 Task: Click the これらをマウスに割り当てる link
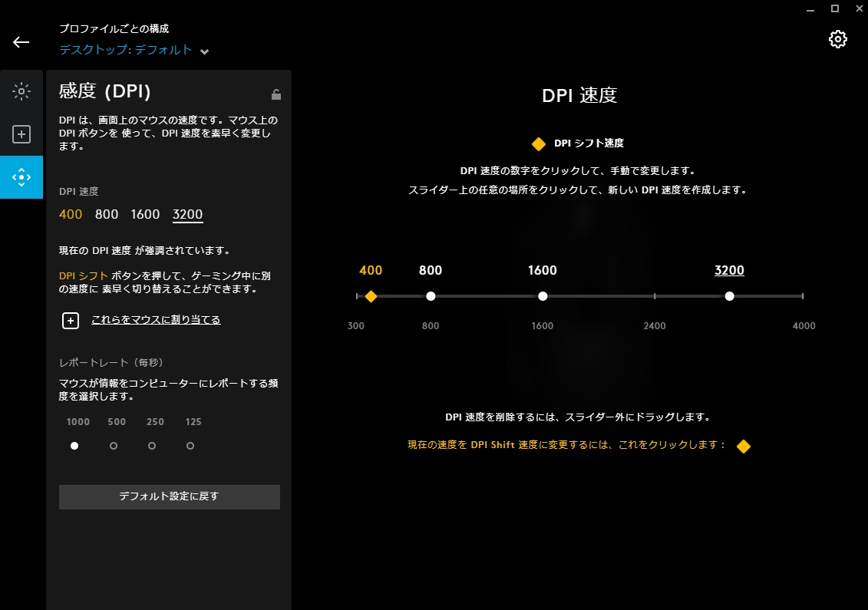(156, 320)
